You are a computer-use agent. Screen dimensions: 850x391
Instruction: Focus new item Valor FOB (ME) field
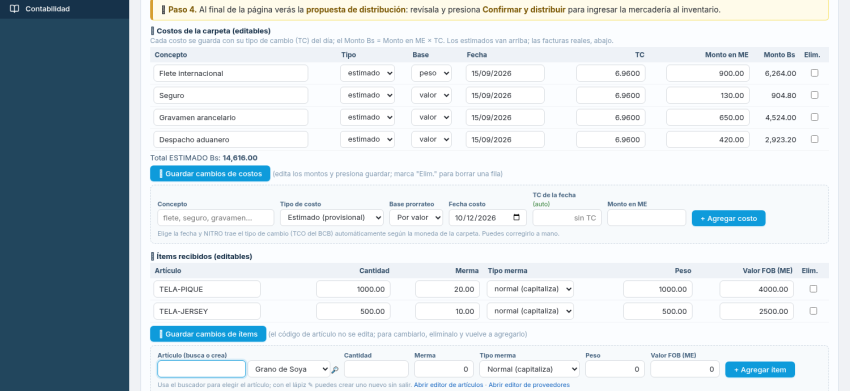[685, 369]
